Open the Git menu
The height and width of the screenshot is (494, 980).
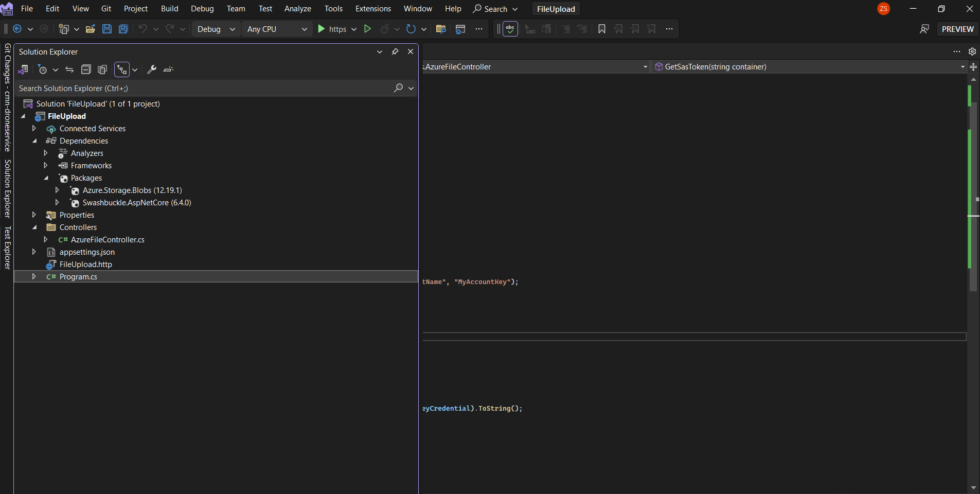click(x=105, y=8)
